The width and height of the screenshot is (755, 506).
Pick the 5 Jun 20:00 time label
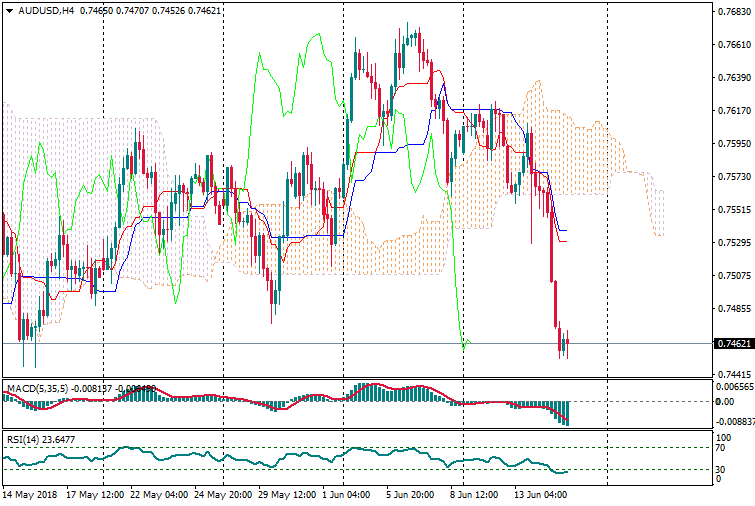click(x=411, y=494)
